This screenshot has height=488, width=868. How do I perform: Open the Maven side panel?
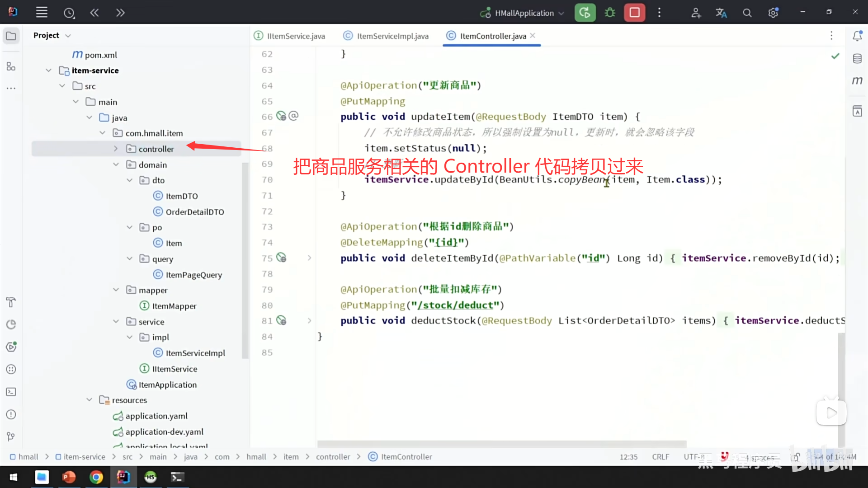point(857,81)
